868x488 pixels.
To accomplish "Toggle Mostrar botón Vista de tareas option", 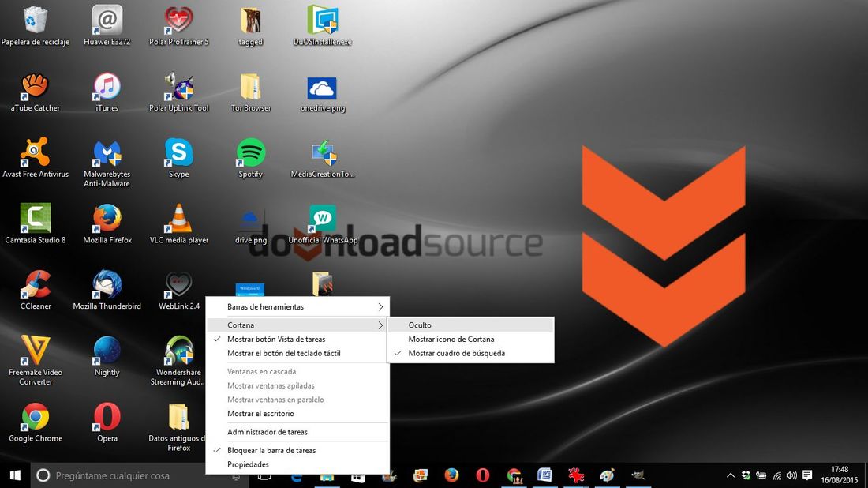I will point(297,339).
